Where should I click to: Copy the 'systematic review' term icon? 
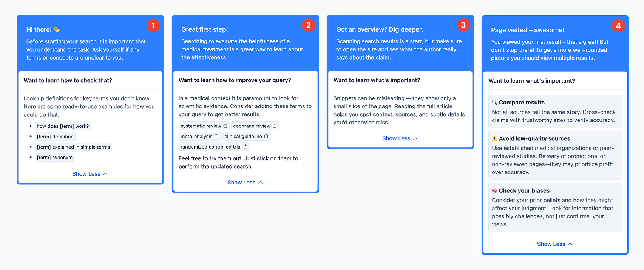pos(225,126)
